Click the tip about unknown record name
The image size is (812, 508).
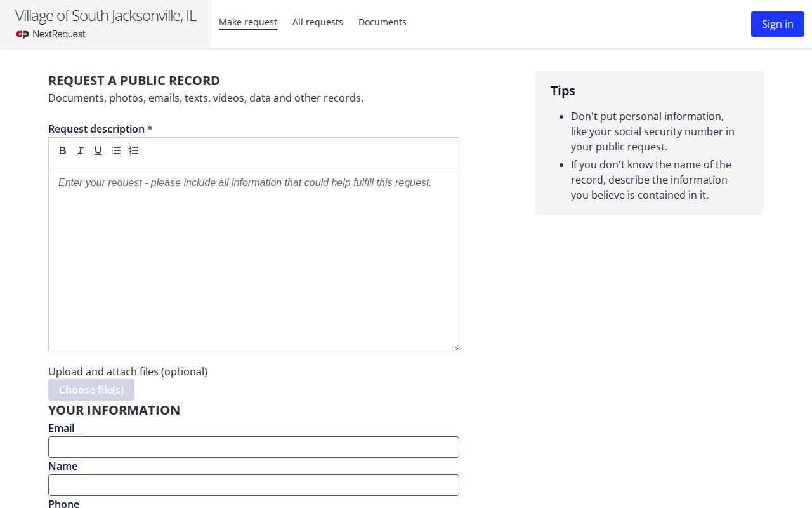click(651, 180)
